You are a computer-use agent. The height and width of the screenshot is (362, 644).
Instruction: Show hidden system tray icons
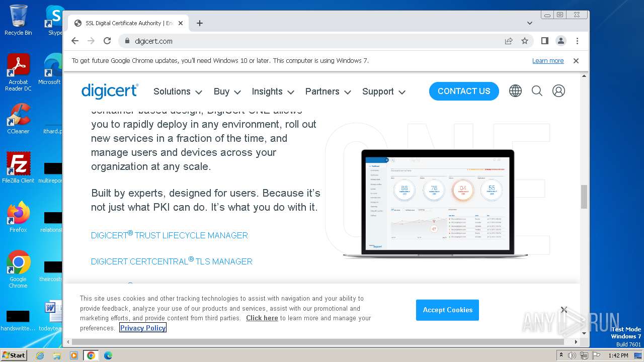(561, 355)
